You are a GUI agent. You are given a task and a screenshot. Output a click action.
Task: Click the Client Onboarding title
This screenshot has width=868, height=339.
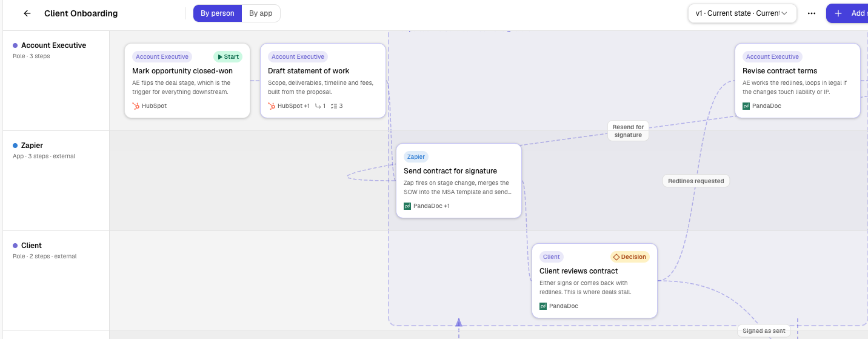81,13
